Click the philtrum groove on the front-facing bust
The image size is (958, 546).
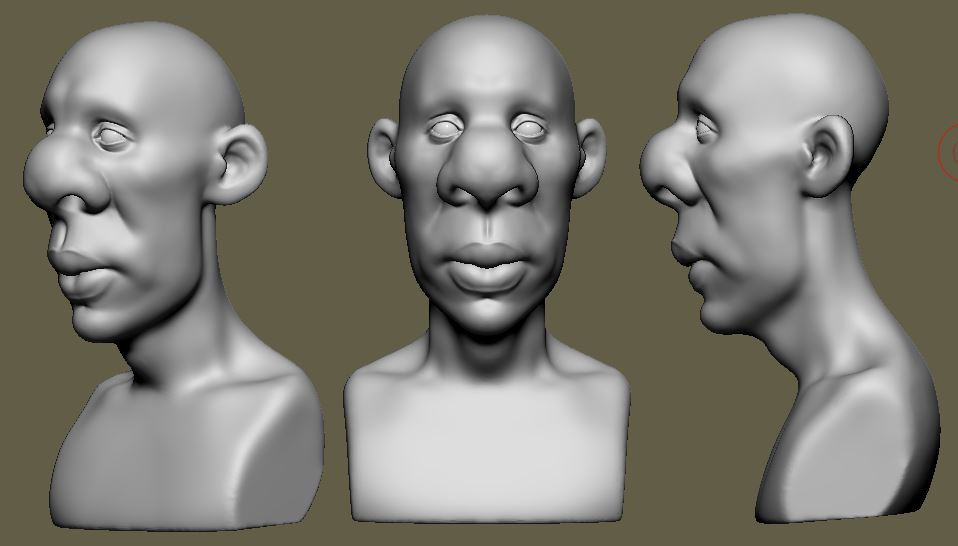click(487, 228)
